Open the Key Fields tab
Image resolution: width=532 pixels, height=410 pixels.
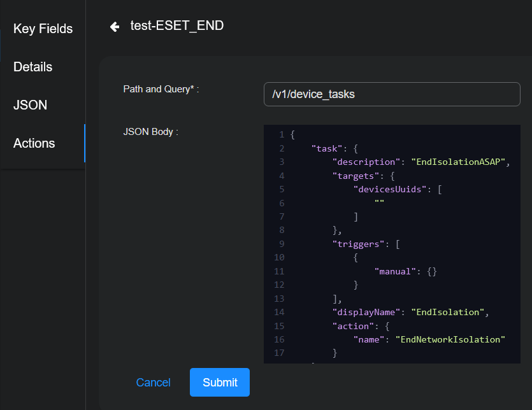coord(43,29)
